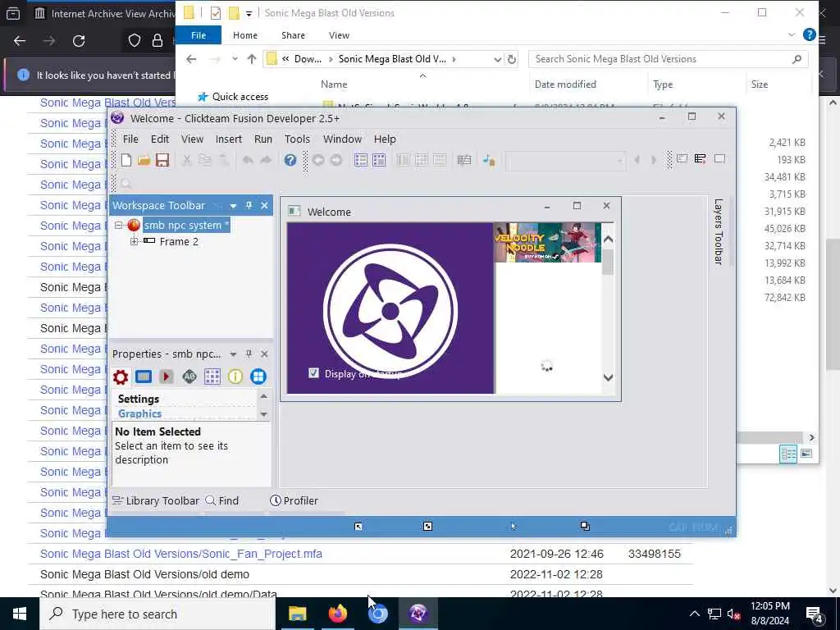Reload the browser page
Viewport: 840px width, 630px height.
pyautogui.click(x=79, y=41)
